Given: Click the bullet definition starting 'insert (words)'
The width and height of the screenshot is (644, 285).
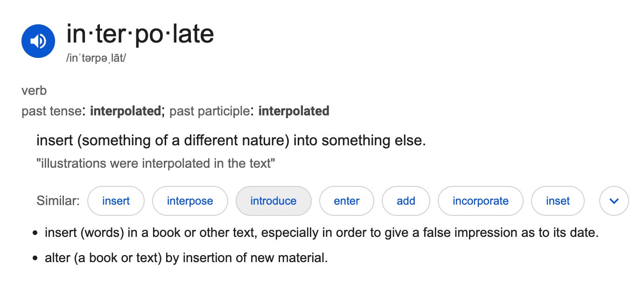Looking at the screenshot, I should coord(321,232).
